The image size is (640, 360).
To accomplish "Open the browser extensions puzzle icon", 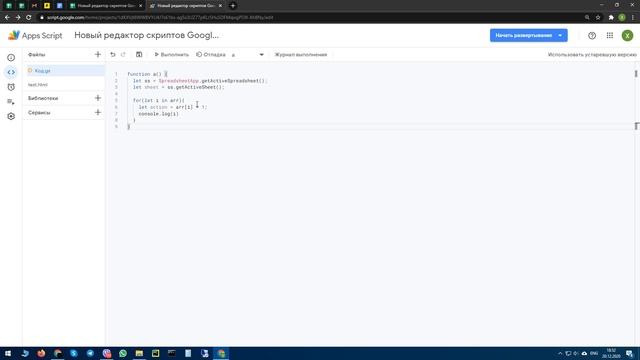I will point(611,18).
